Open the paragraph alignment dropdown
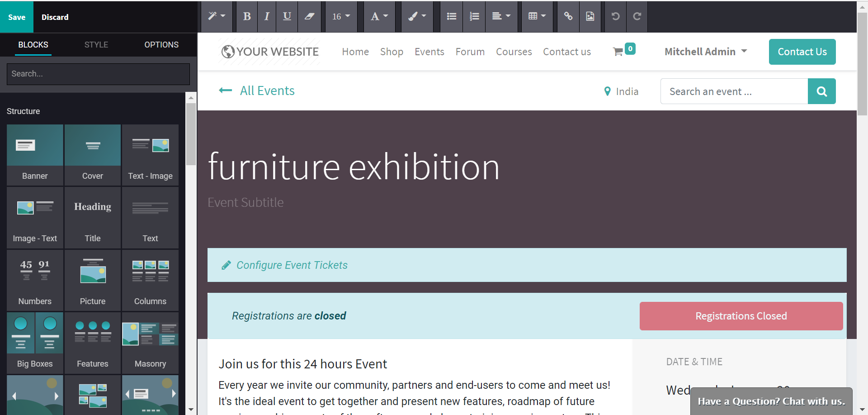Screen dimensions: 868x415 click(x=501, y=16)
